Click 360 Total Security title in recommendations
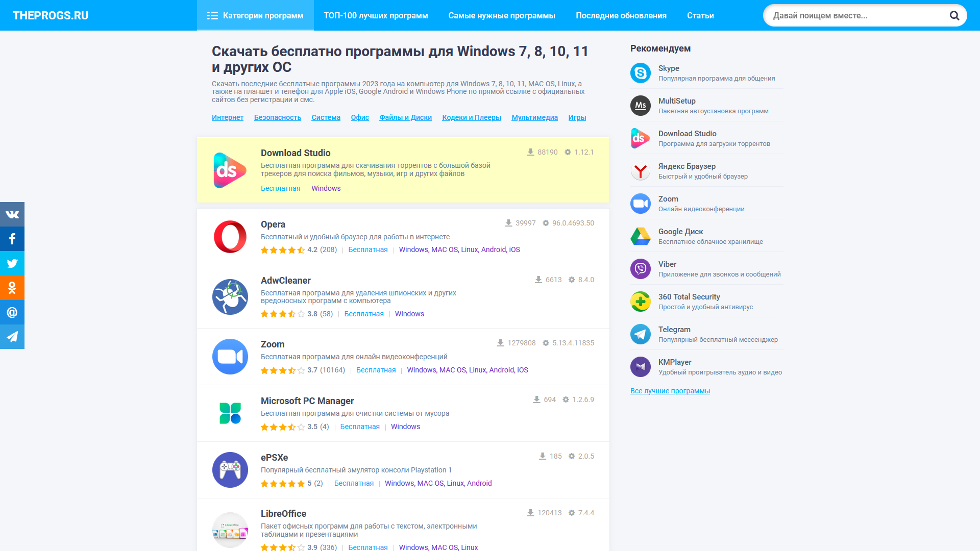Image resolution: width=980 pixels, height=551 pixels. pos(689,297)
